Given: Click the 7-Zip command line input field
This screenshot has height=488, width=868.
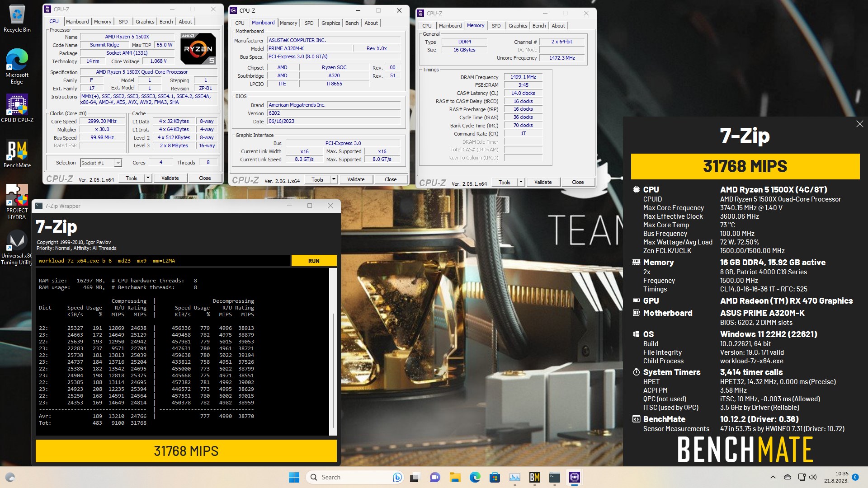Looking at the screenshot, I should tap(163, 261).
